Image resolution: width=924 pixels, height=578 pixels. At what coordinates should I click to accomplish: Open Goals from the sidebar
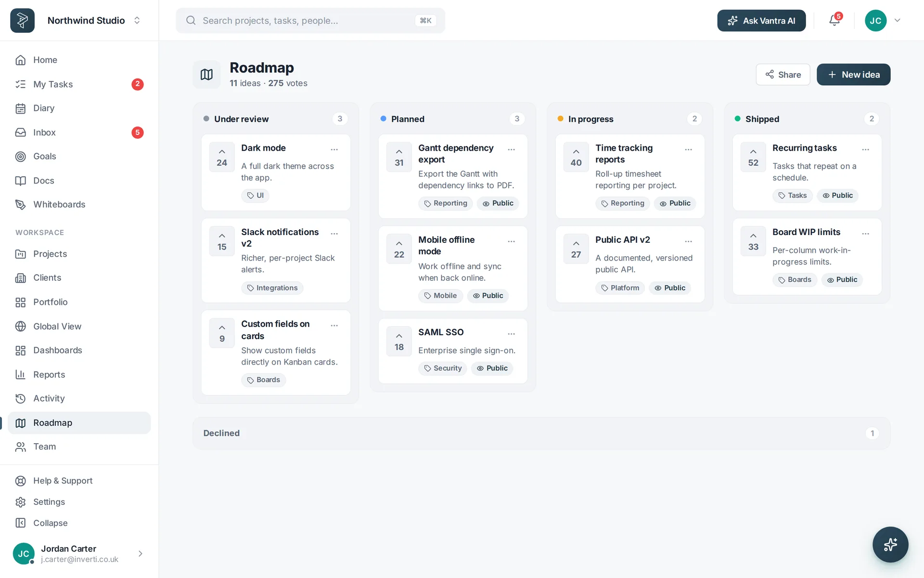click(79, 156)
